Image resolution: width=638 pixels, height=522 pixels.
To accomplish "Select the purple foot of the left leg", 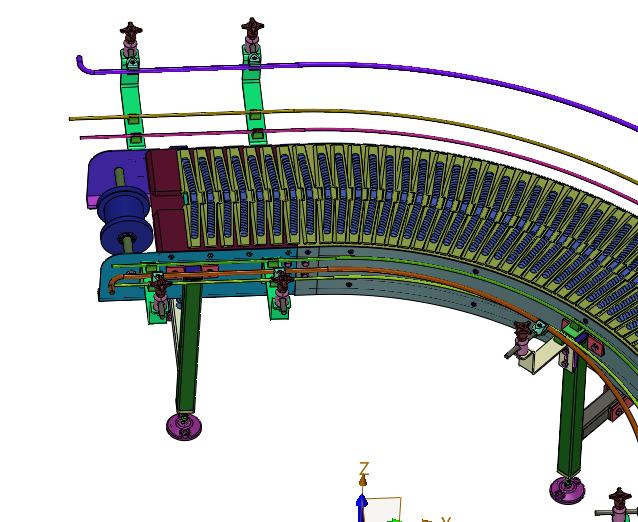I will (x=184, y=426).
